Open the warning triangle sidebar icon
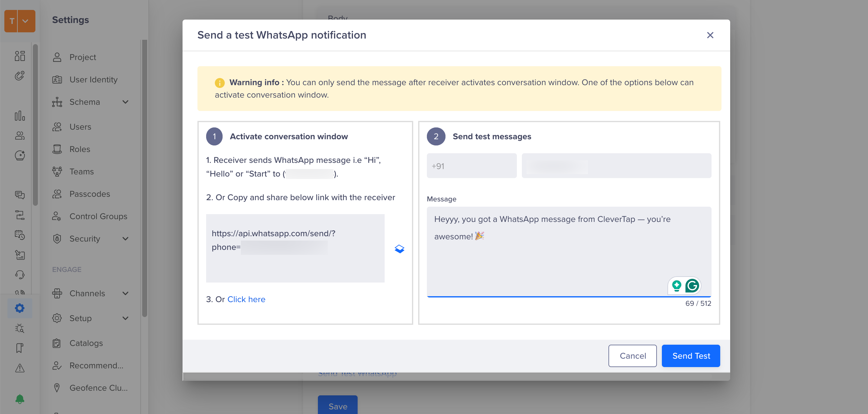Screen dimensions: 868x414 [20, 368]
